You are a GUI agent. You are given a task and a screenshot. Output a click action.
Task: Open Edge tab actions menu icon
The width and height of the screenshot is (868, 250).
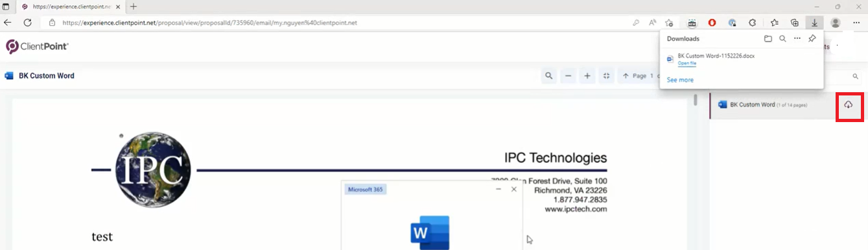coord(6,6)
